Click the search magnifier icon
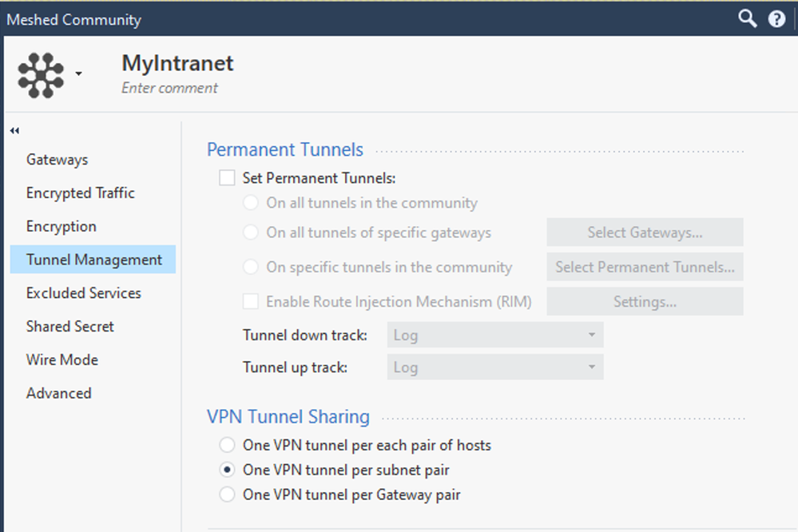Viewport: 798px width, 532px height. pos(747,18)
